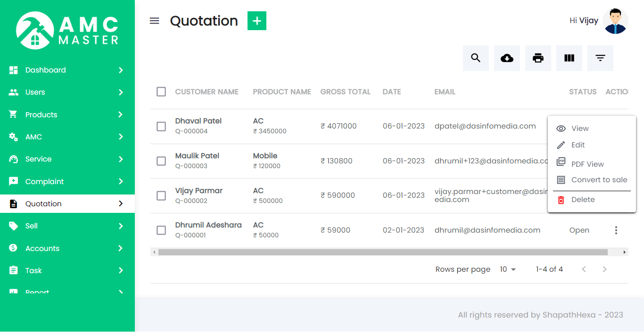
Task: Tick the Maulik Patel row checkbox
Action: (x=161, y=161)
